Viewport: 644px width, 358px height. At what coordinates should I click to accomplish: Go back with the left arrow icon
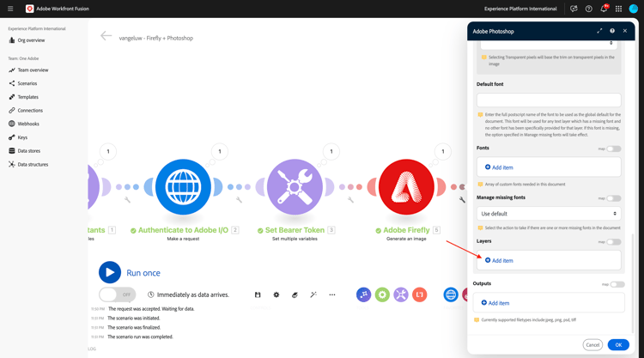pyautogui.click(x=106, y=36)
